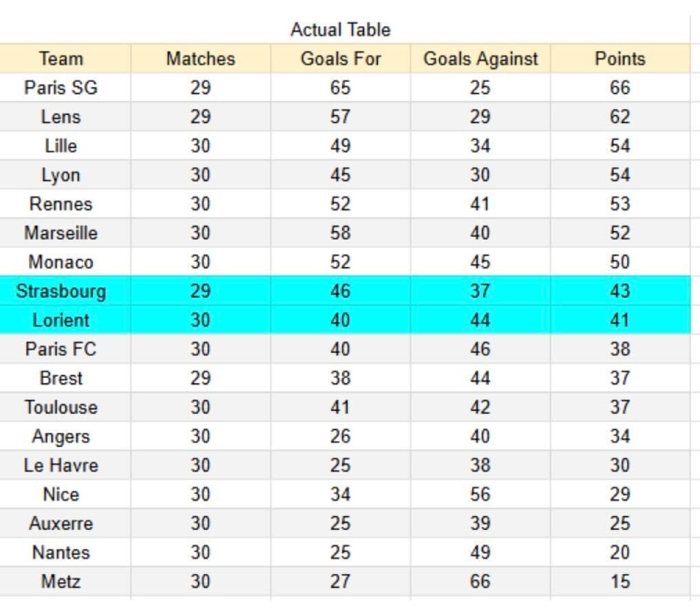Select Metz's Goals Against value 66
This screenshot has height=607, width=700.
pyautogui.click(x=480, y=582)
